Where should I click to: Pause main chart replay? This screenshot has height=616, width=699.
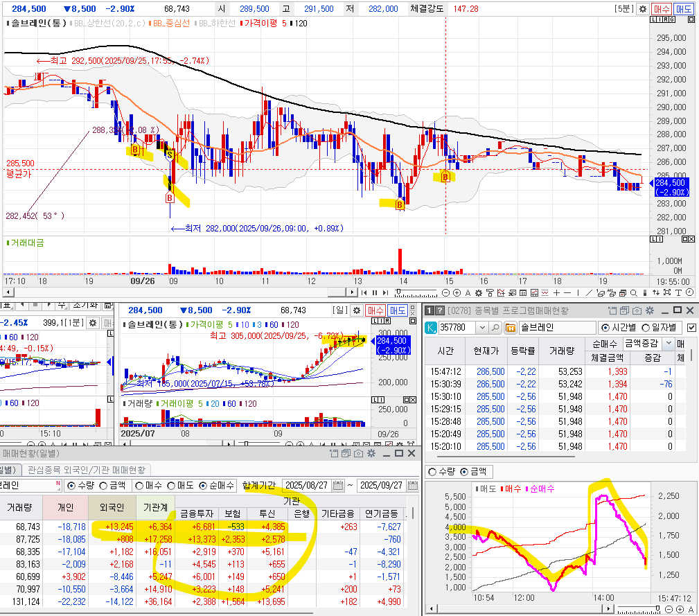375,293
